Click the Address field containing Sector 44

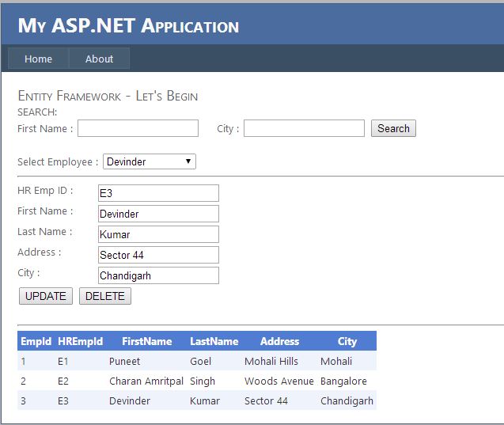click(x=158, y=255)
